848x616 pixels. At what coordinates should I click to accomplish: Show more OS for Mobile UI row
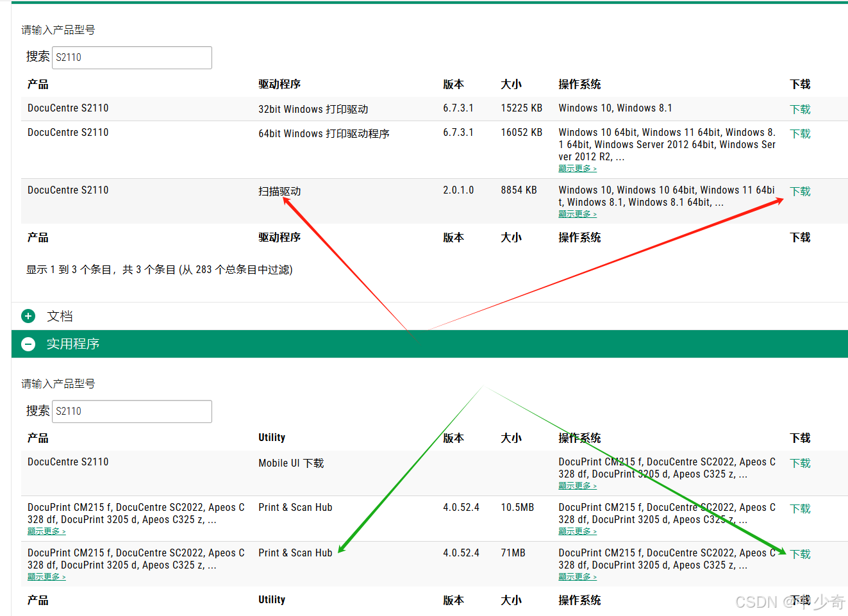578,486
